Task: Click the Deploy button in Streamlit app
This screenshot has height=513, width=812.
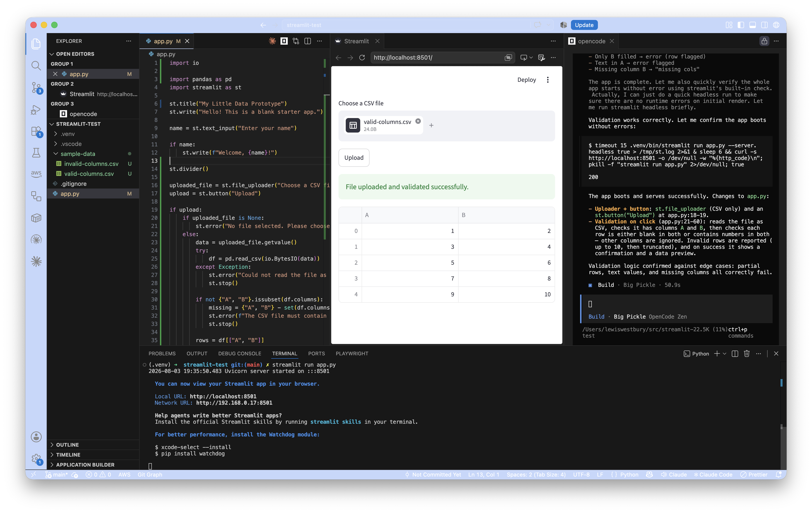Action: (x=526, y=80)
